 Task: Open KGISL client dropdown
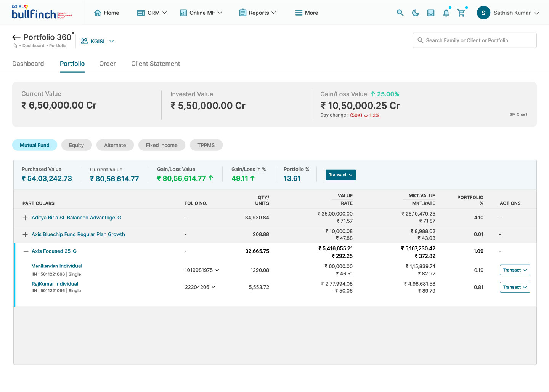(102, 41)
